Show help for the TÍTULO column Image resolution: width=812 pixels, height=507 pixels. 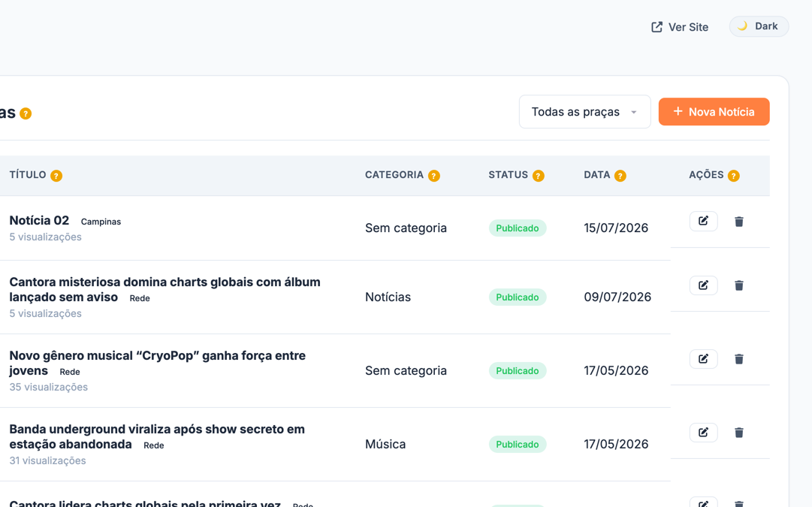pos(56,176)
